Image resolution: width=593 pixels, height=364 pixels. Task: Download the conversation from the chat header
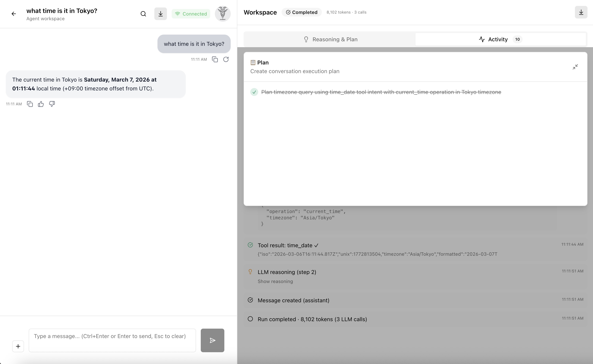[x=161, y=14]
